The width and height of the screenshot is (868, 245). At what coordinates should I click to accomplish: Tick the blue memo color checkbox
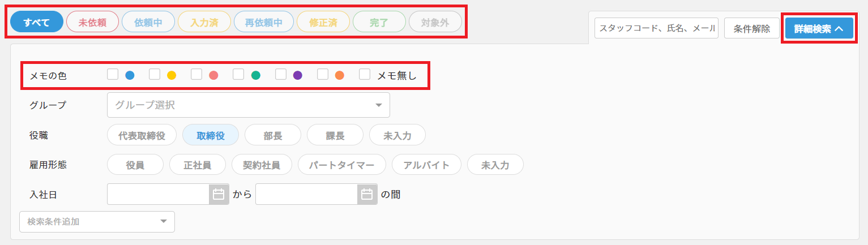113,74
